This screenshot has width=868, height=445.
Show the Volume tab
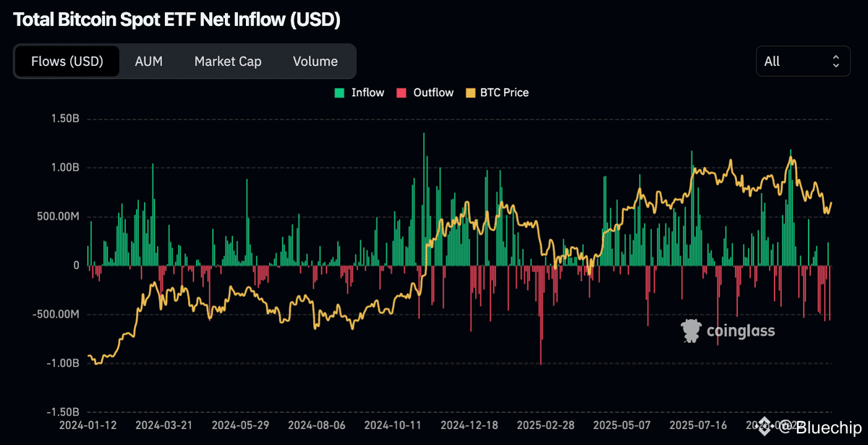click(x=315, y=62)
